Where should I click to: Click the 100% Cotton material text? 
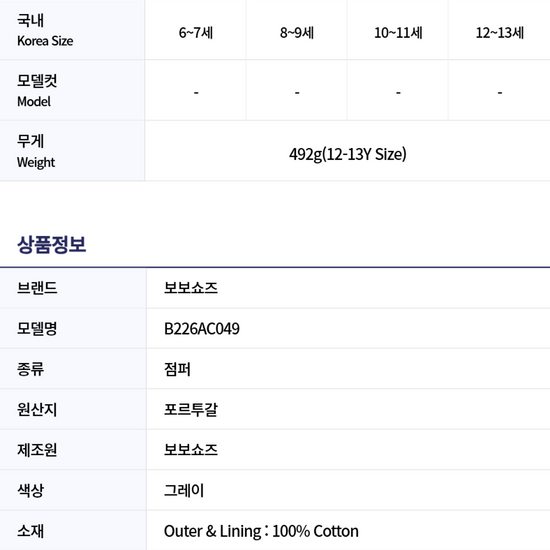(315, 531)
